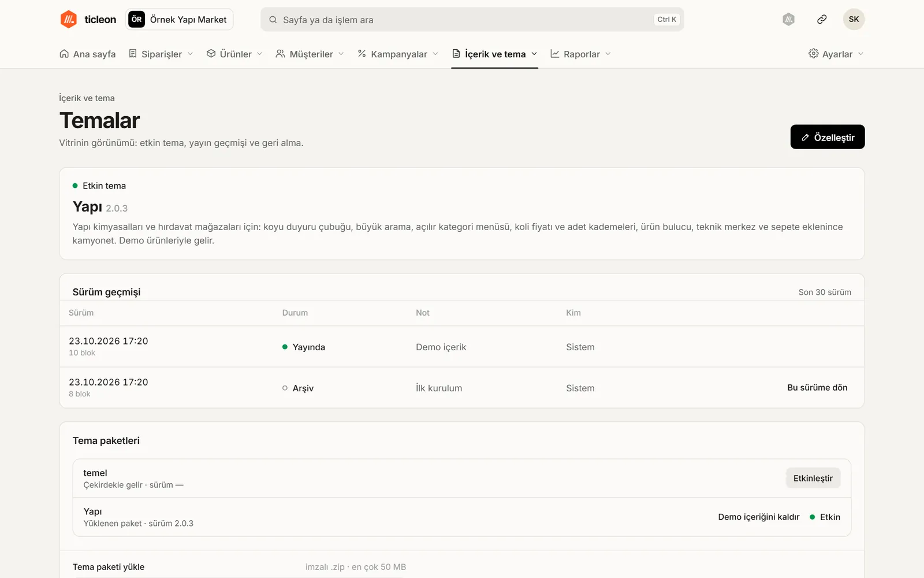Click the Etkinleştir button for temel
The height and width of the screenshot is (578, 924).
coord(813,478)
